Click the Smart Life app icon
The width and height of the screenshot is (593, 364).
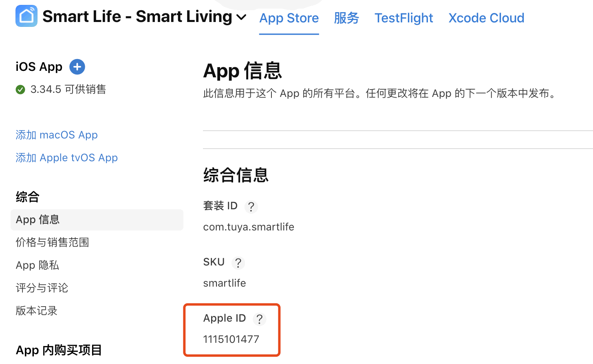(26, 16)
